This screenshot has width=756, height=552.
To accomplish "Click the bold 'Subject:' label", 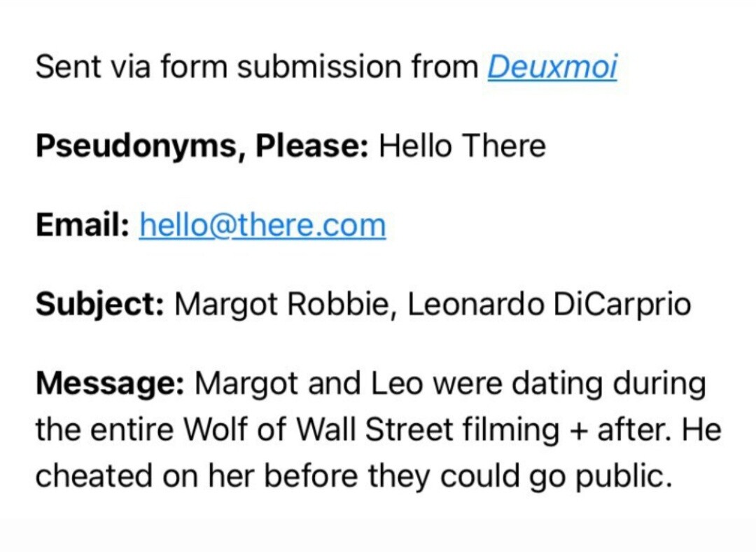I will (99, 305).
